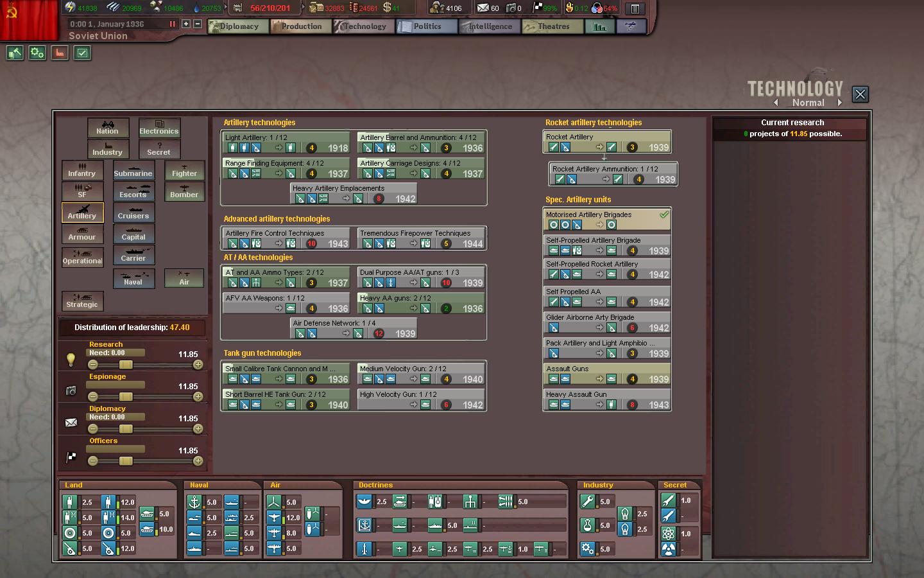Screen dimensions: 924x578
Task: Click the green hammer icon below the flag
Action: click(15, 53)
